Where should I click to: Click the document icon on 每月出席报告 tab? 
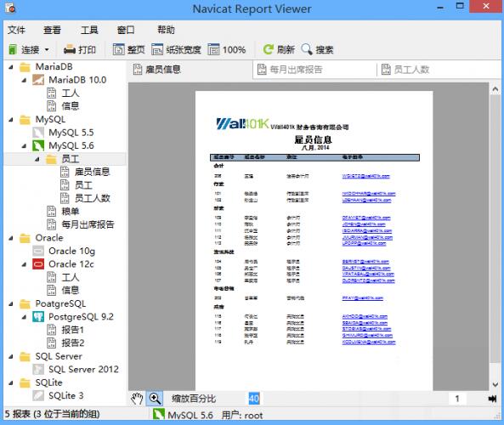(262, 70)
